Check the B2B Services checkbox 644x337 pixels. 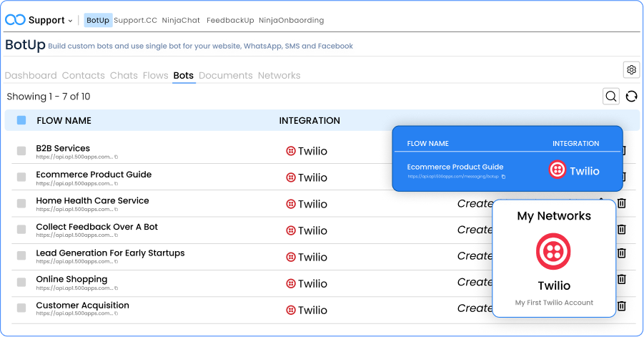click(x=21, y=150)
